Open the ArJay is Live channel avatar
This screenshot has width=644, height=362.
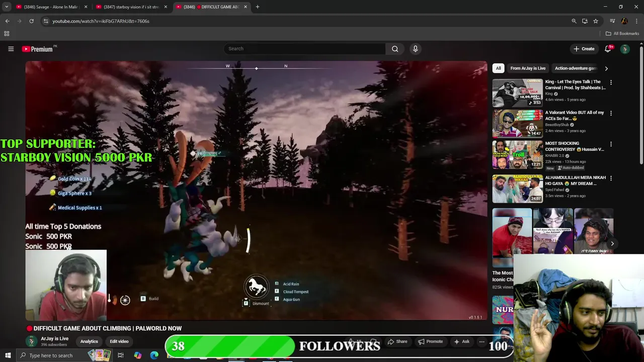[x=32, y=341]
